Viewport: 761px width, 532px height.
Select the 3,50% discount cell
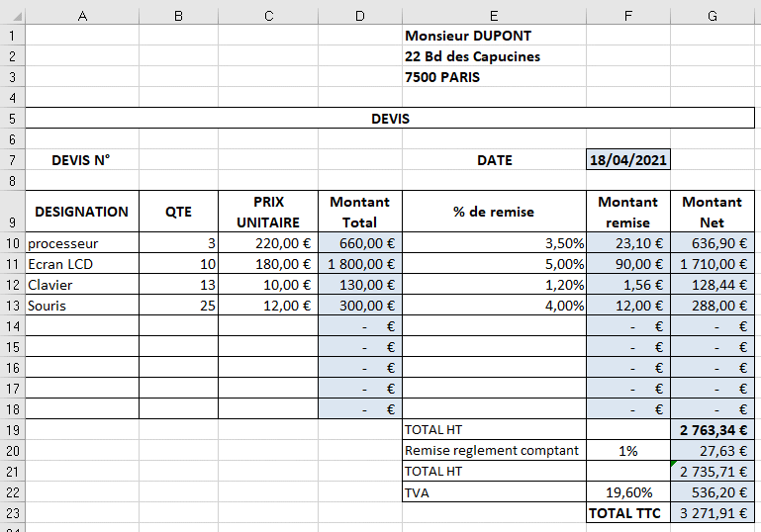tap(493, 243)
